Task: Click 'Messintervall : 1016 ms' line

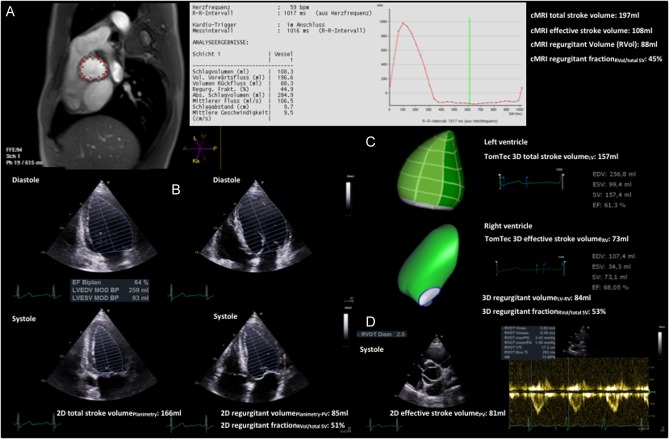Action: coord(278,31)
